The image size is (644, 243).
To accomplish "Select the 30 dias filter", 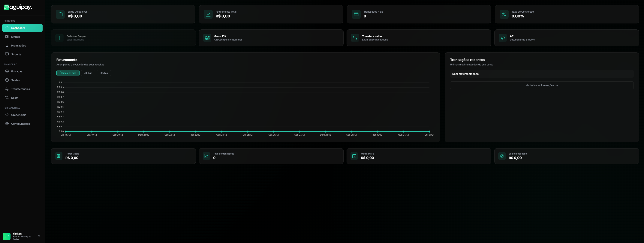I will pyautogui.click(x=88, y=73).
